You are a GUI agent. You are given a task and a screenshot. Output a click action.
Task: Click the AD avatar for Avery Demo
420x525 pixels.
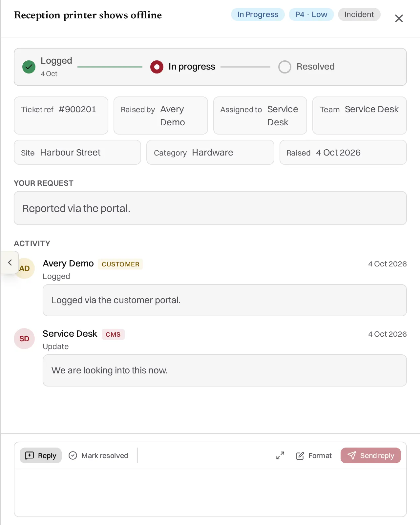click(x=24, y=268)
